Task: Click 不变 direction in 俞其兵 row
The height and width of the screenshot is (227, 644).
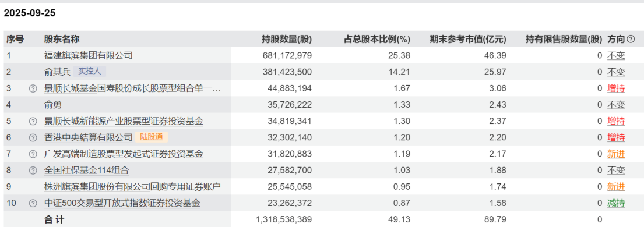Action: 616,72
